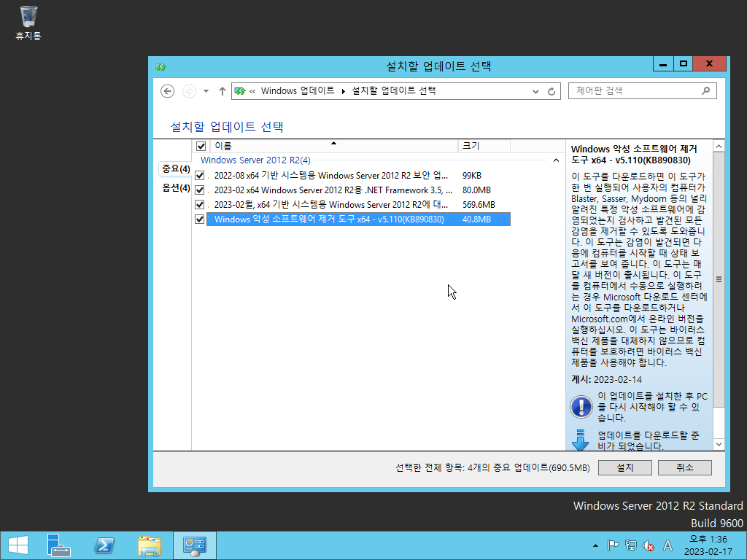
Task: Select the 옵션(4) tab
Action: pyautogui.click(x=176, y=188)
